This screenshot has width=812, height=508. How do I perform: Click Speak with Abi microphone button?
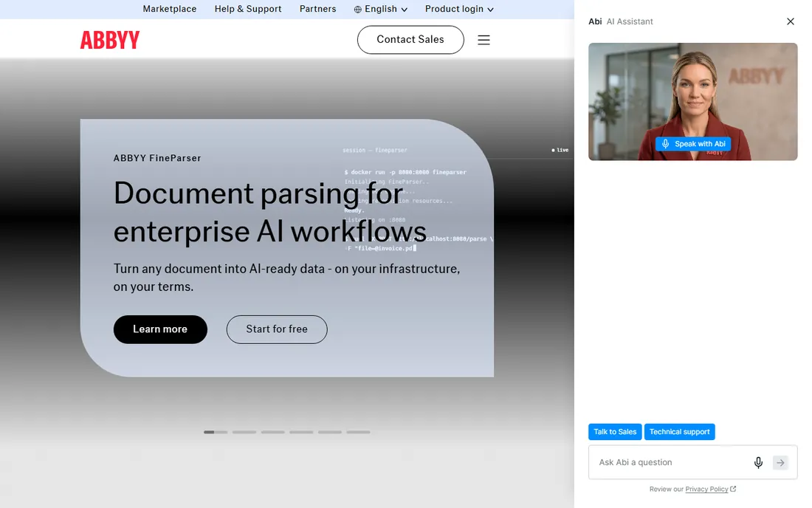coord(693,144)
